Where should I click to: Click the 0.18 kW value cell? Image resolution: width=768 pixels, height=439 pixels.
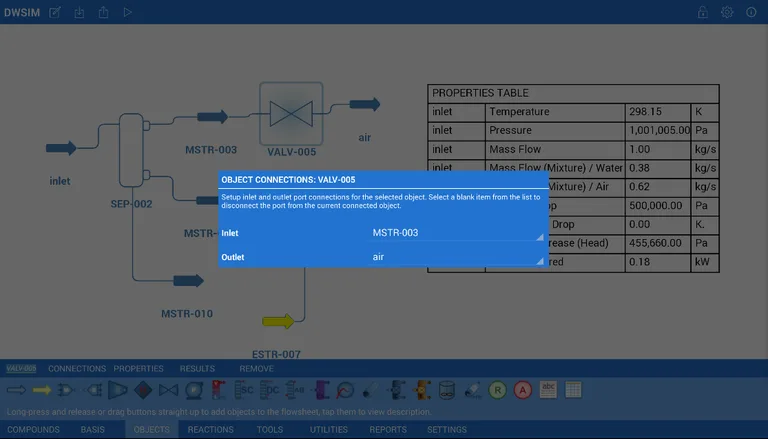[x=658, y=262]
